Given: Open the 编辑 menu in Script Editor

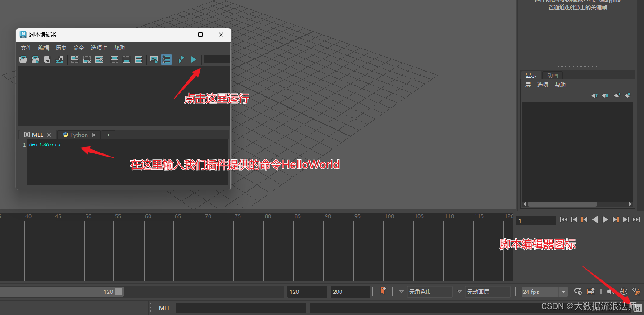Looking at the screenshot, I should 44,48.
